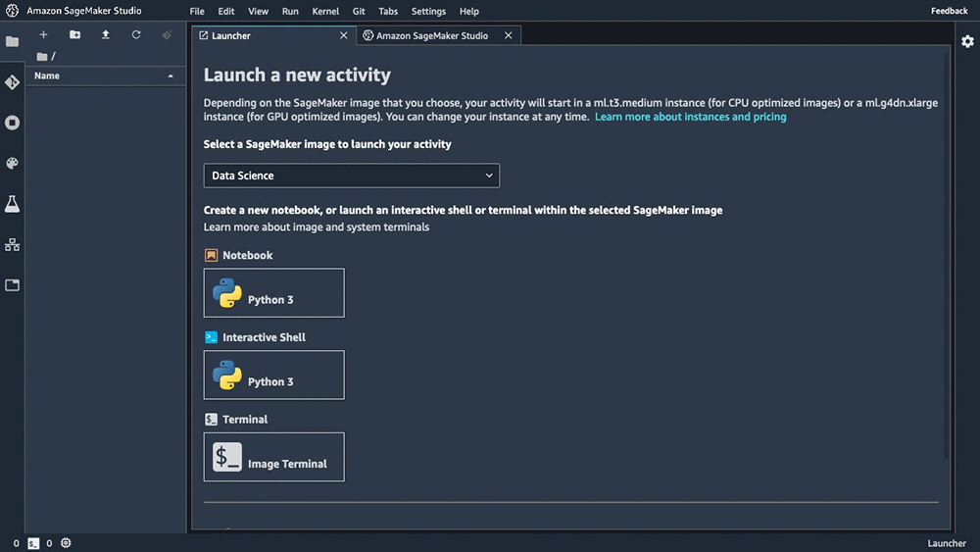
Task: Open the Kernel menu
Action: pos(325,11)
